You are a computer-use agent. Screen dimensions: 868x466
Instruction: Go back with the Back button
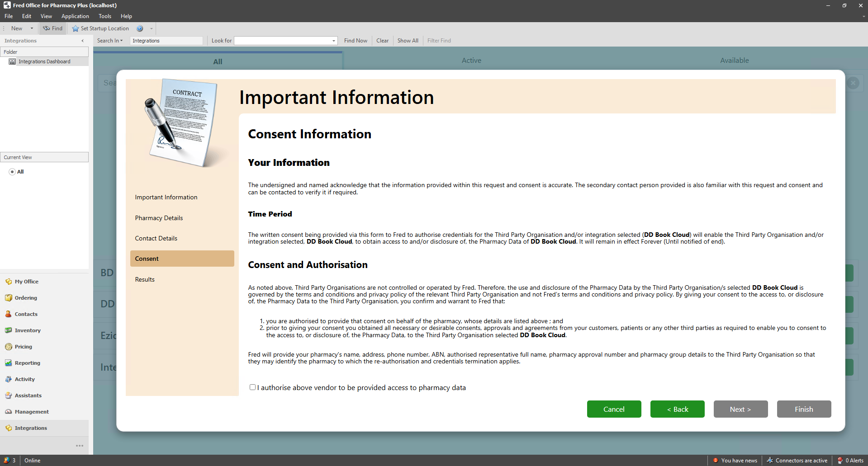677,409
